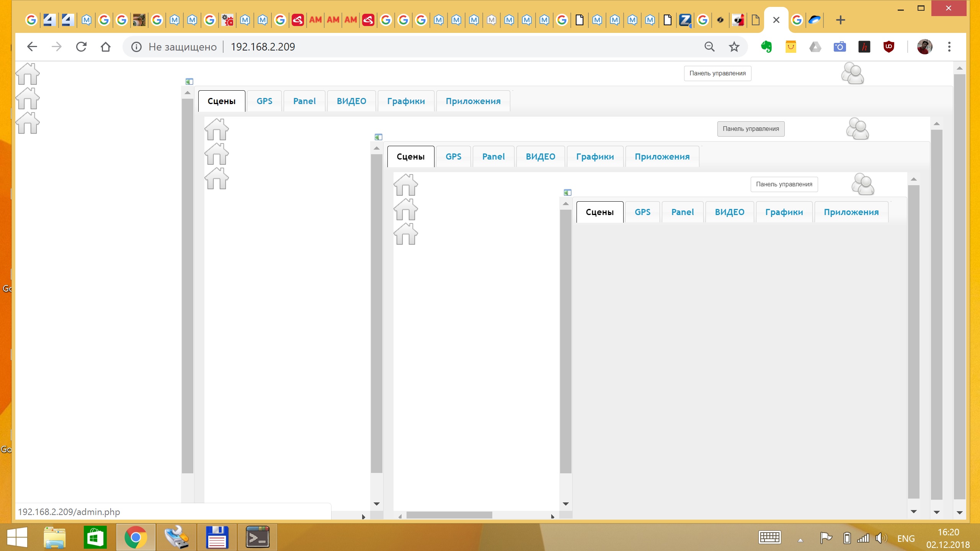Click the address bar URL 192.168.2.209
This screenshot has width=980, height=551.
263,47
